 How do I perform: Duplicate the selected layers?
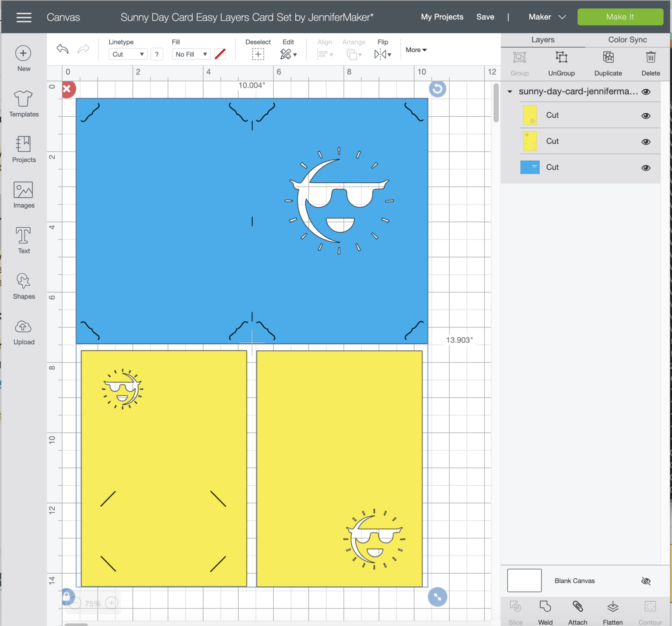[x=608, y=63]
